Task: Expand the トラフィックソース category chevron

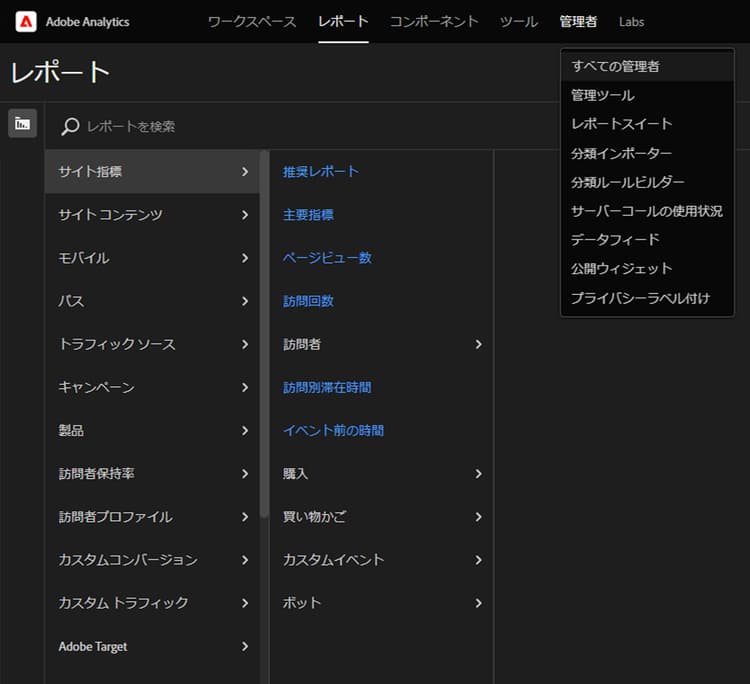Action: click(245, 344)
